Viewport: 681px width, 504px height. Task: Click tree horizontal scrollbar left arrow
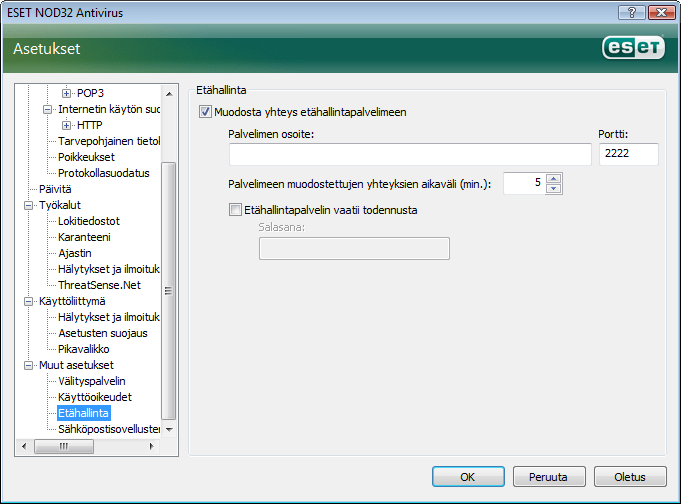coord(24,446)
